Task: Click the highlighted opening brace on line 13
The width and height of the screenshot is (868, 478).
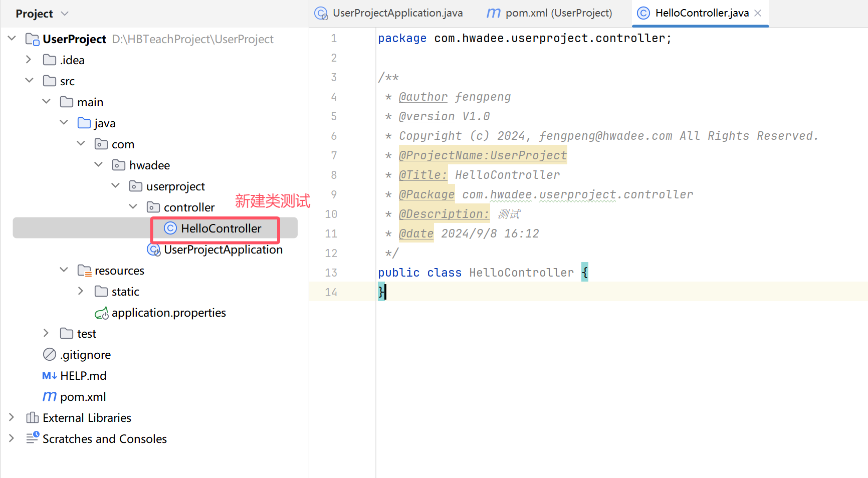Action: 585,272
